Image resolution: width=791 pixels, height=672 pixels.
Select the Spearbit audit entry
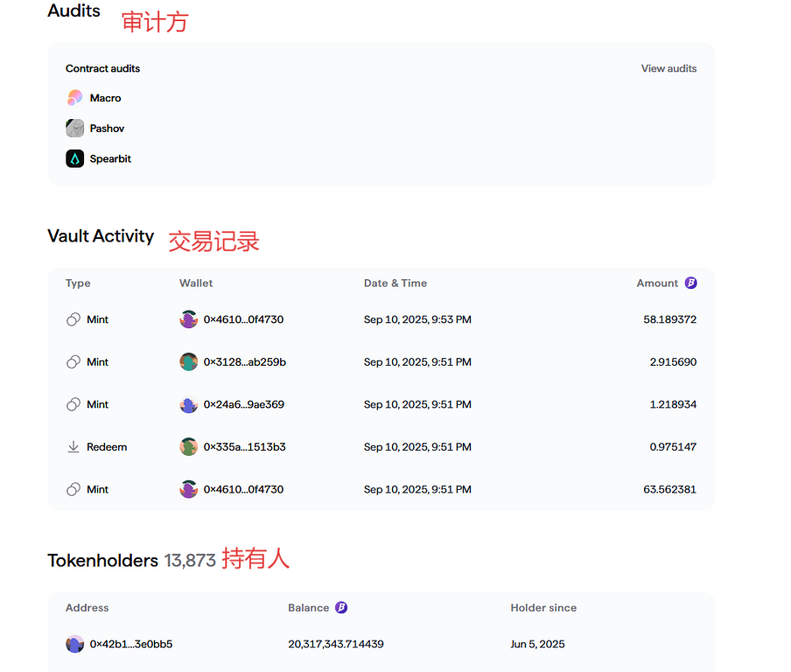click(x=110, y=159)
